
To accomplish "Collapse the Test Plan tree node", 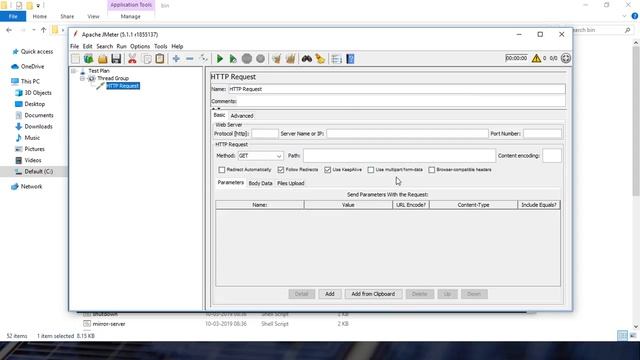I will click(73, 71).
